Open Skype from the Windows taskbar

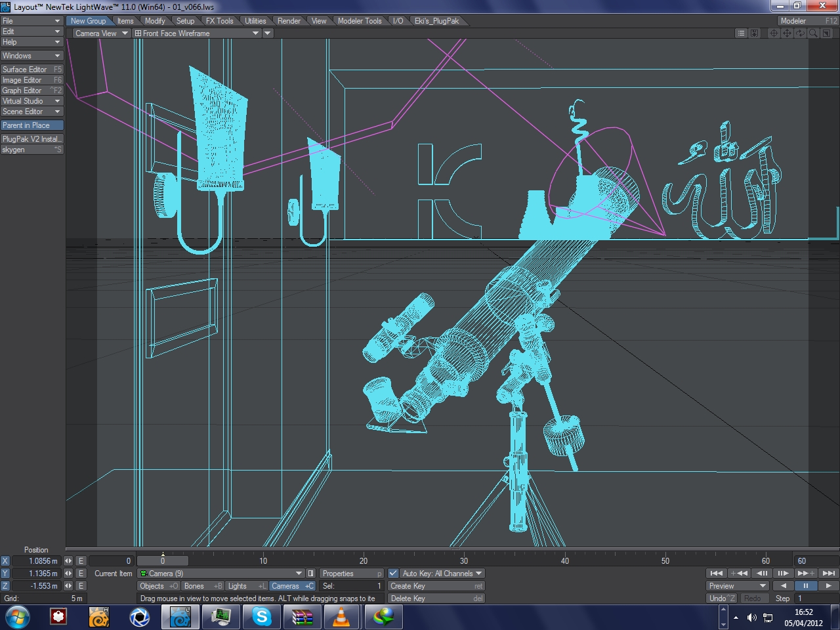(x=262, y=617)
